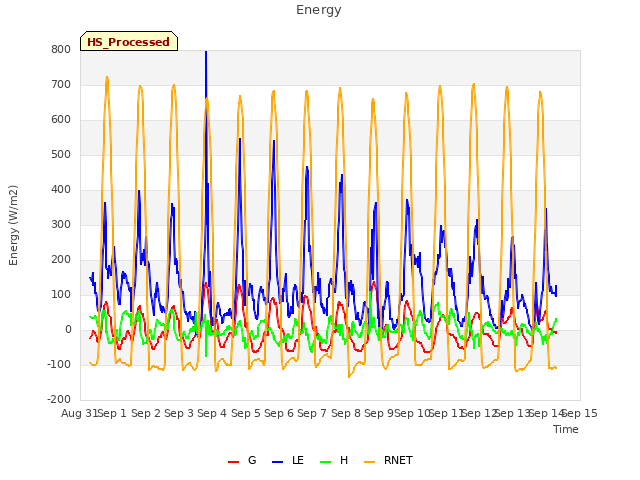Image resolution: width=640 pixels, height=480 pixels.
Task: Click the -200 y-axis tick label
Action: [59, 400]
